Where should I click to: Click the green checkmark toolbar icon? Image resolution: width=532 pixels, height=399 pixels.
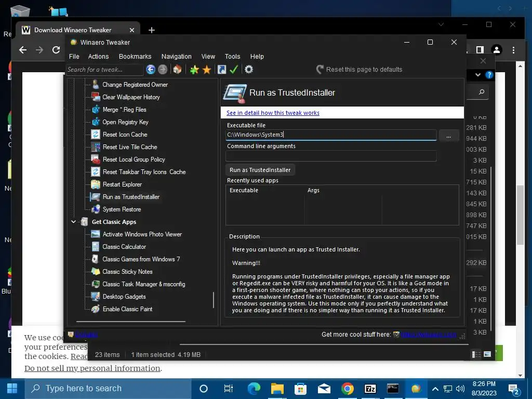(234, 70)
